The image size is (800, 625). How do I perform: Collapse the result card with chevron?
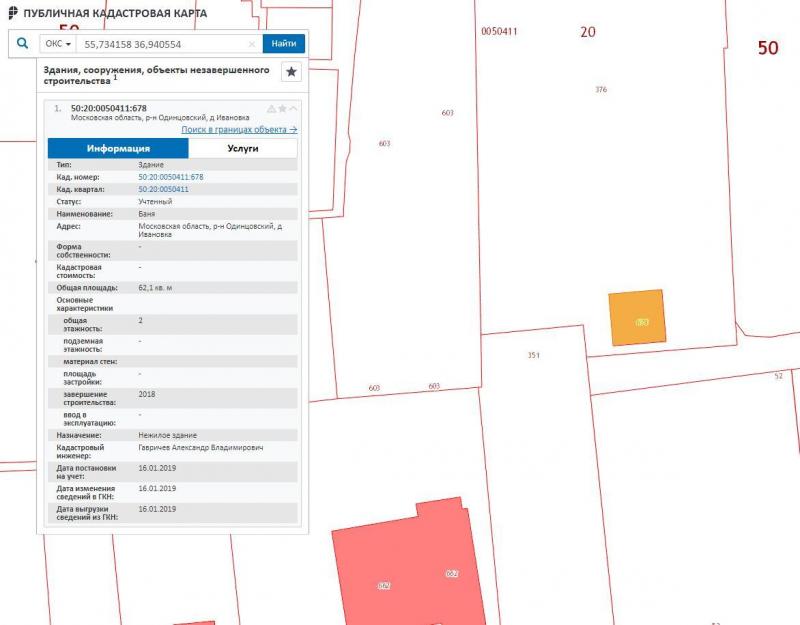(x=293, y=109)
